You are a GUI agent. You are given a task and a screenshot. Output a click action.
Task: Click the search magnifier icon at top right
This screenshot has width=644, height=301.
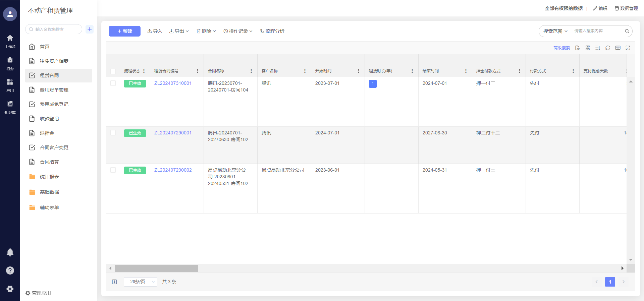click(x=627, y=31)
